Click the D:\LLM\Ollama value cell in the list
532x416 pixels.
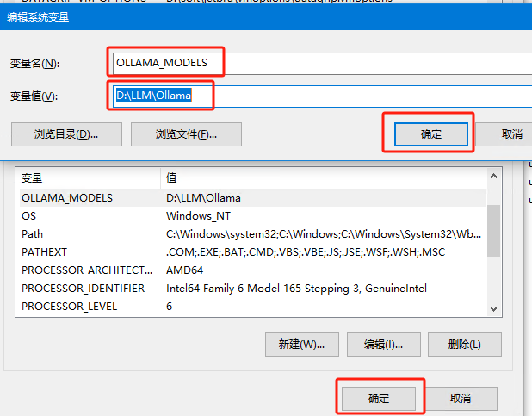click(x=203, y=198)
